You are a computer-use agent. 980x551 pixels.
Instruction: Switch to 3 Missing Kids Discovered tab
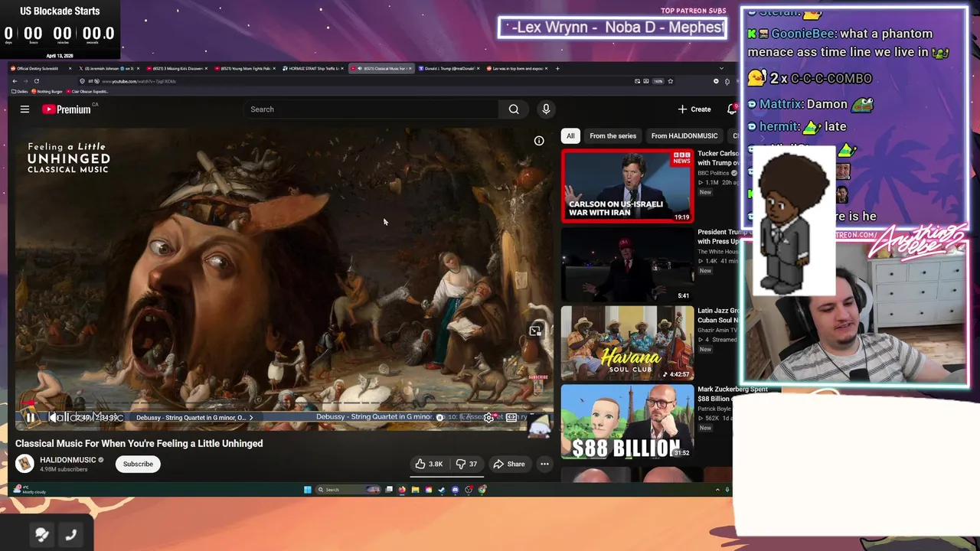tap(177, 68)
